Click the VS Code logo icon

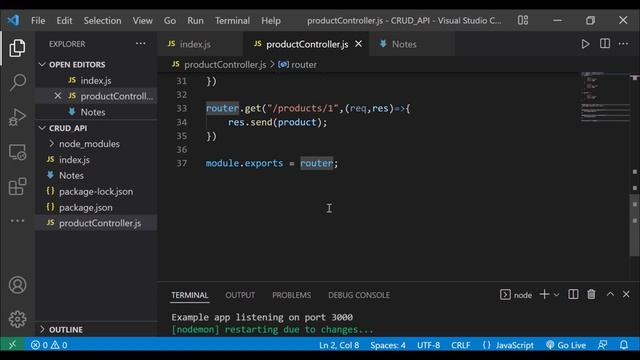point(13,20)
